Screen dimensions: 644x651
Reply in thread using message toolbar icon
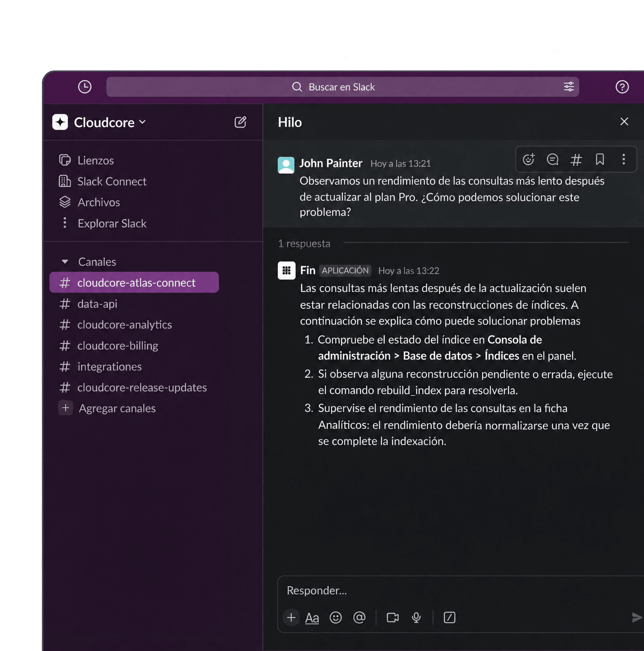pos(552,159)
